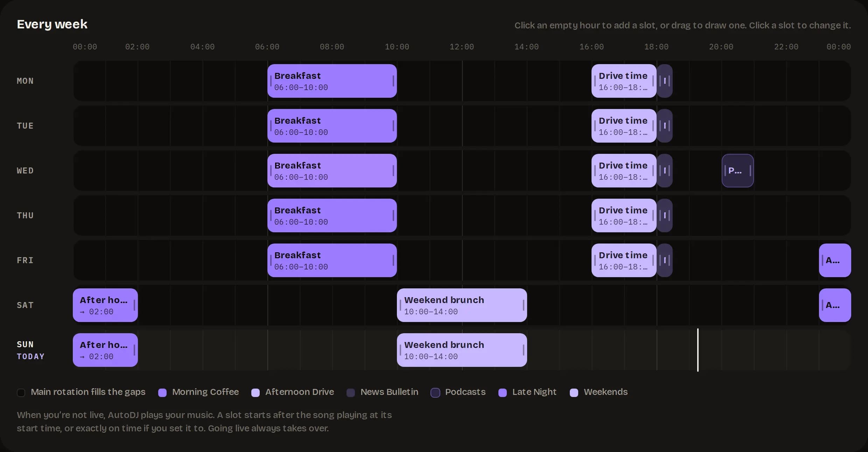Click the Weekends legend swatch
868x452 pixels.
coord(574,392)
